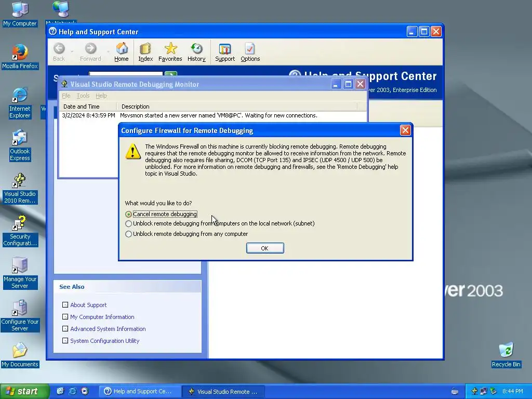Go Home in Help and Support Center
The image size is (532, 399).
(122, 52)
